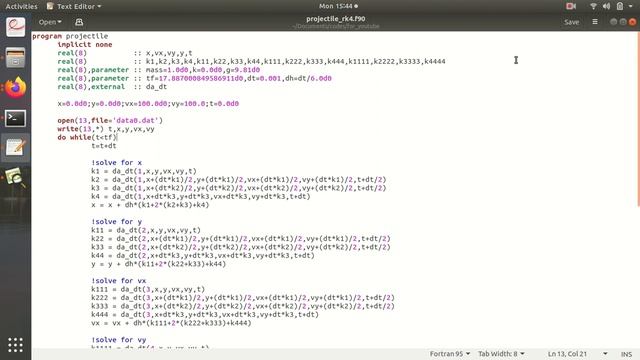Click the line 'x = x + dh*(k1+2*(k2+k3)+k4)'

[150, 205]
